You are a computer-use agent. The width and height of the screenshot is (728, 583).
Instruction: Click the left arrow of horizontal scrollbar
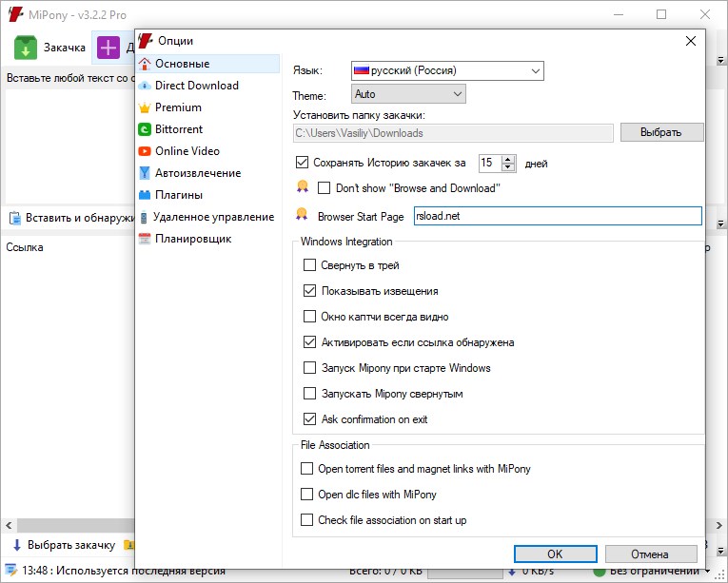point(9,525)
